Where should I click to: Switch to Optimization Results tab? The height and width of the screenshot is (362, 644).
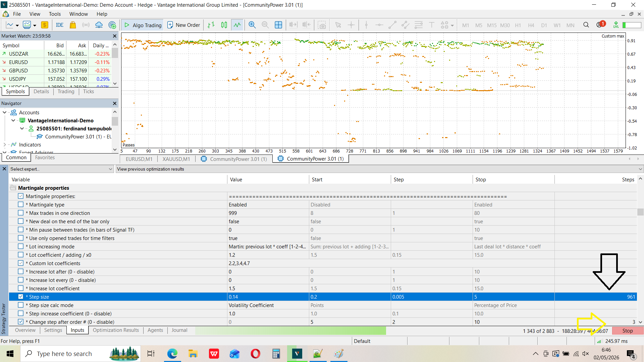(x=116, y=330)
